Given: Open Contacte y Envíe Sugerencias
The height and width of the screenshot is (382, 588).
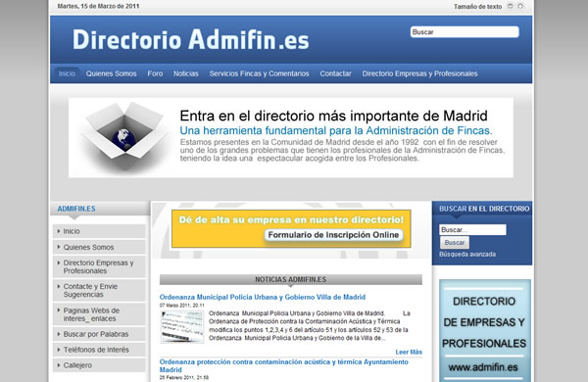Looking at the screenshot, I should point(99,290).
